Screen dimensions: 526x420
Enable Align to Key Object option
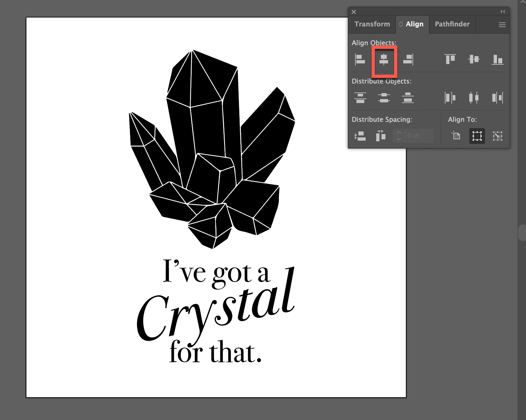(x=498, y=136)
